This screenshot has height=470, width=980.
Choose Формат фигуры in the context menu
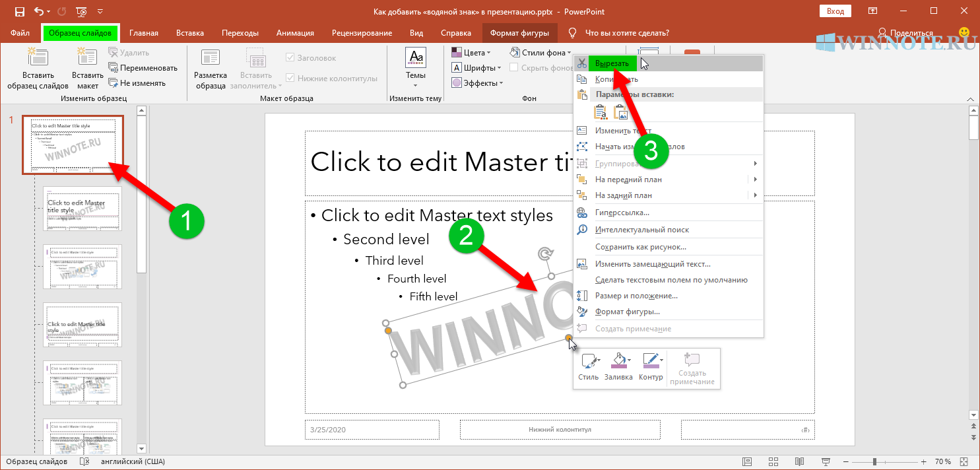pos(669,312)
